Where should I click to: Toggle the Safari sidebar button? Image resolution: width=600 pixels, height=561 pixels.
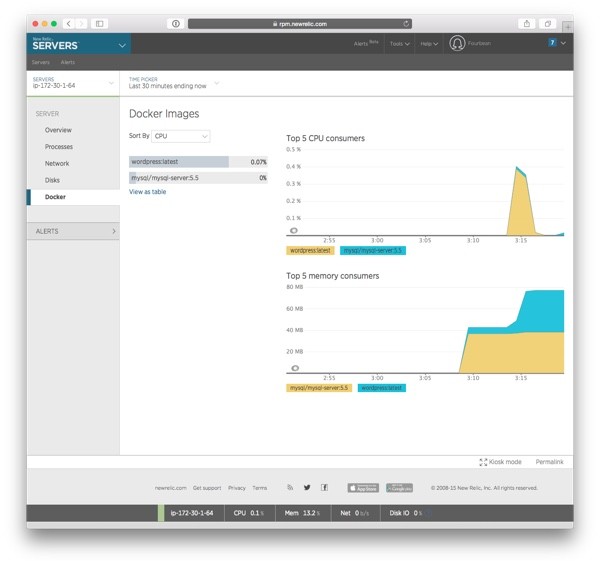[x=99, y=24]
